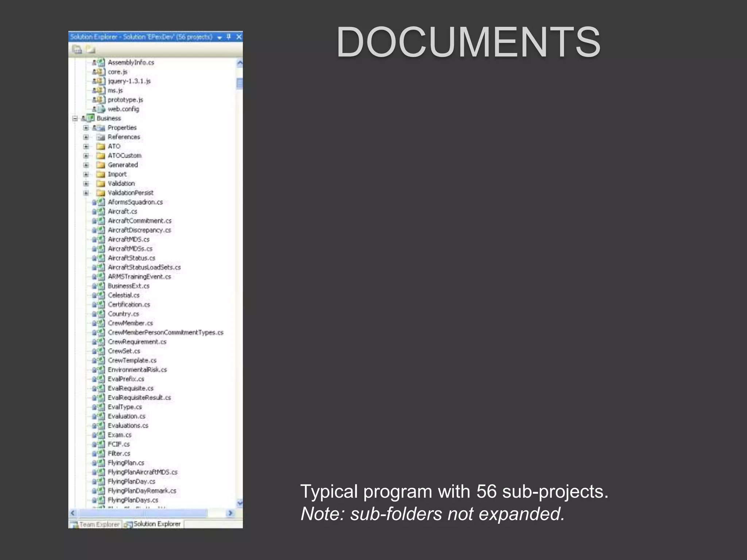Select AircraftMDS.cs file name
The image size is (747, 560).
129,240
